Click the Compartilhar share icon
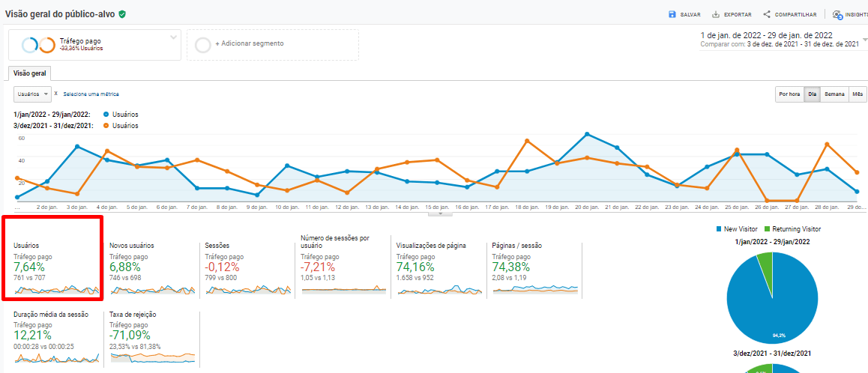 pos(767,14)
